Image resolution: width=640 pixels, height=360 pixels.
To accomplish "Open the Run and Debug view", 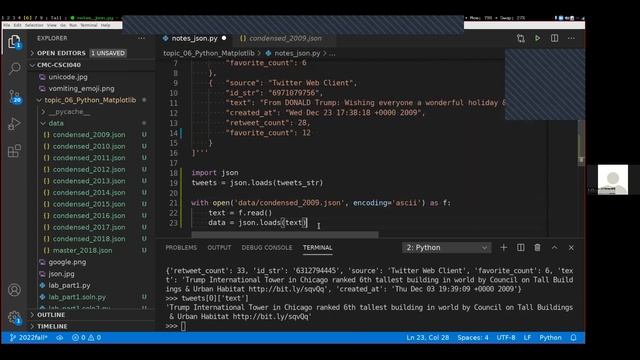I will pos(14,124).
